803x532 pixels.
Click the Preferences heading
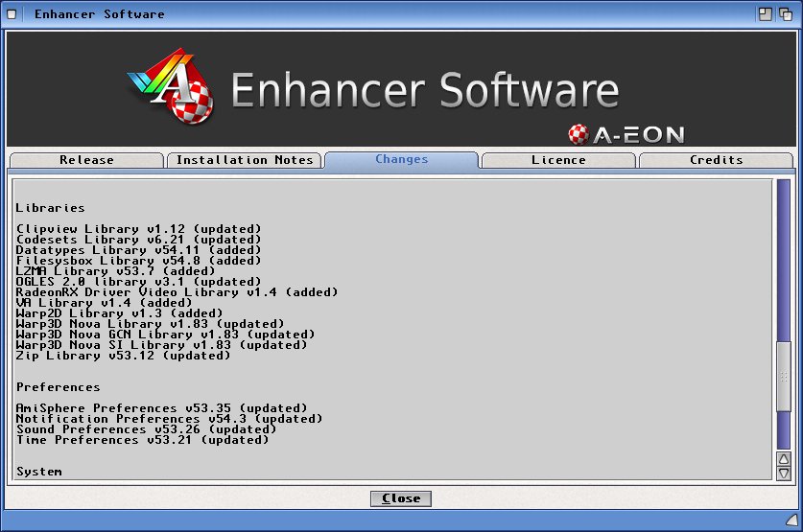pyautogui.click(x=58, y=387)
